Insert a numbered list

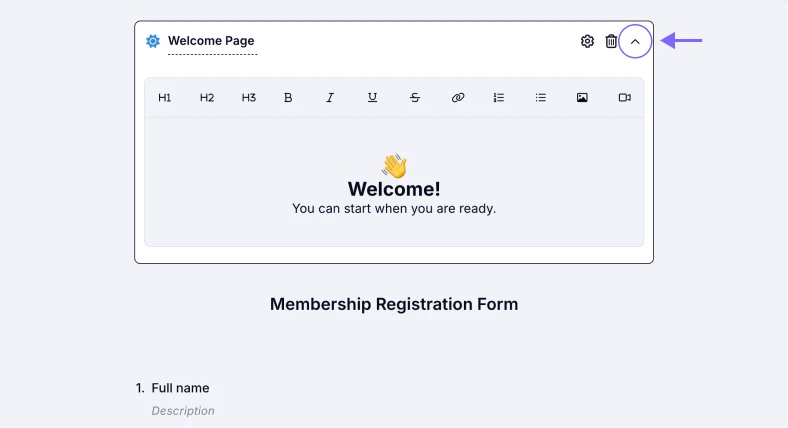click(x=499, y=98)
